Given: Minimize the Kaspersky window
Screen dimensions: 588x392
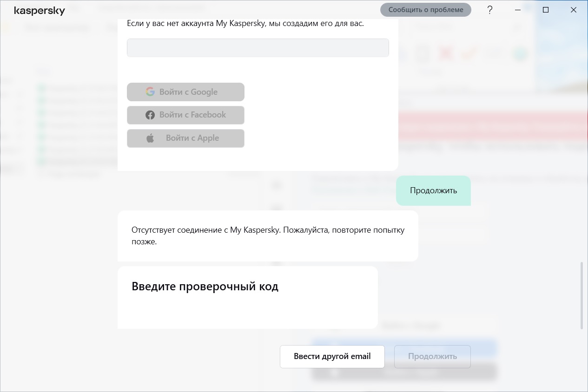Looking at the screenshot, I should coord(518,10).
